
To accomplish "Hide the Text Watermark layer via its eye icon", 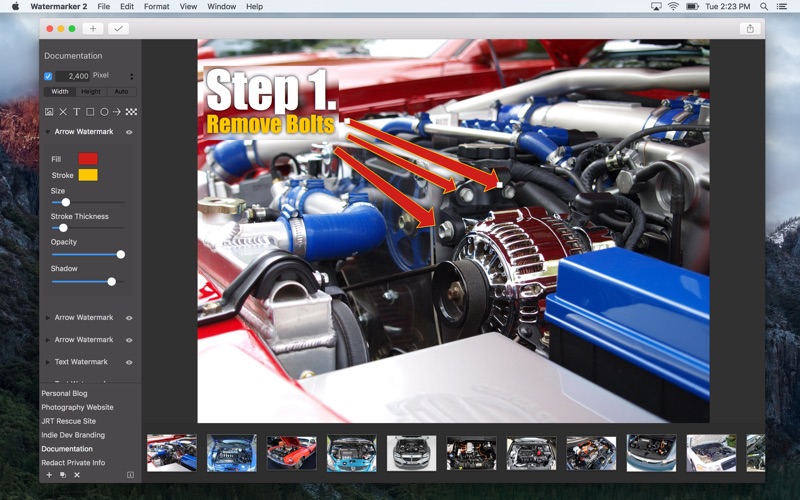I will click(x=129, y=362).
